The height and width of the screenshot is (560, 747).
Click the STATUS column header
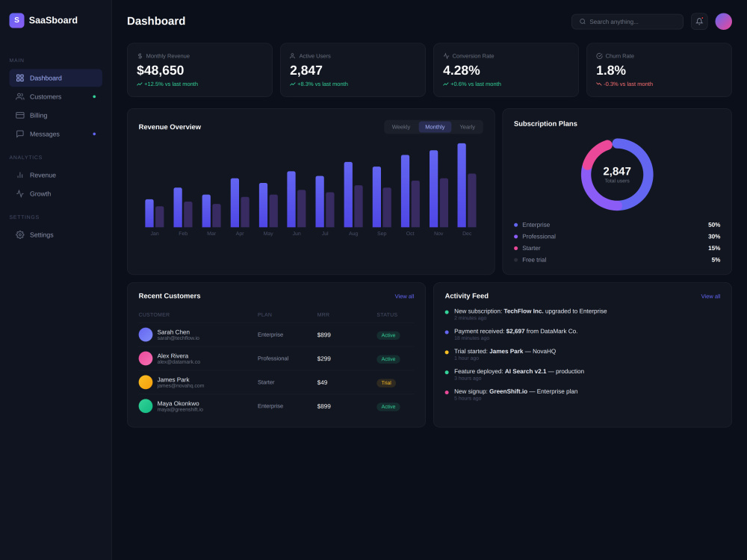coord(387,315)
